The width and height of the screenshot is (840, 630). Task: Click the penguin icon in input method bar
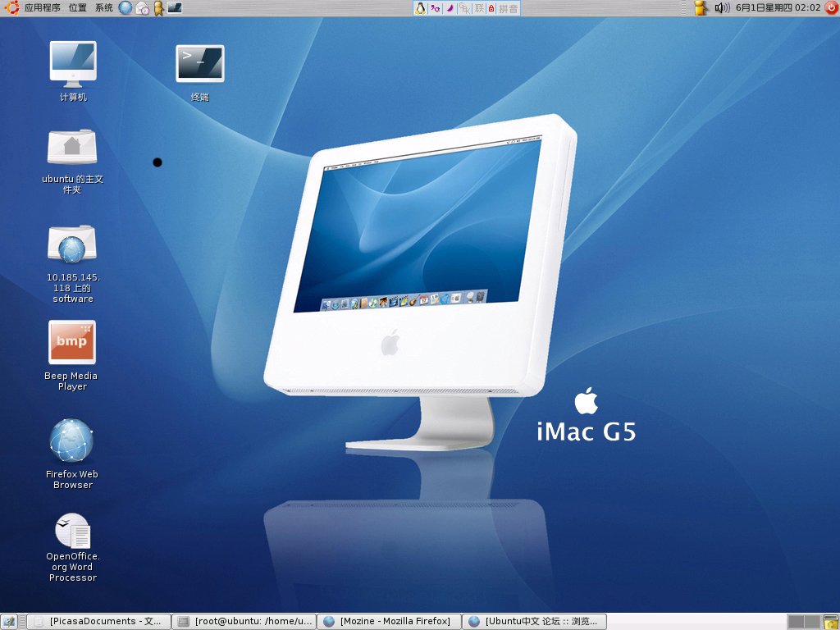pos(421,8)
